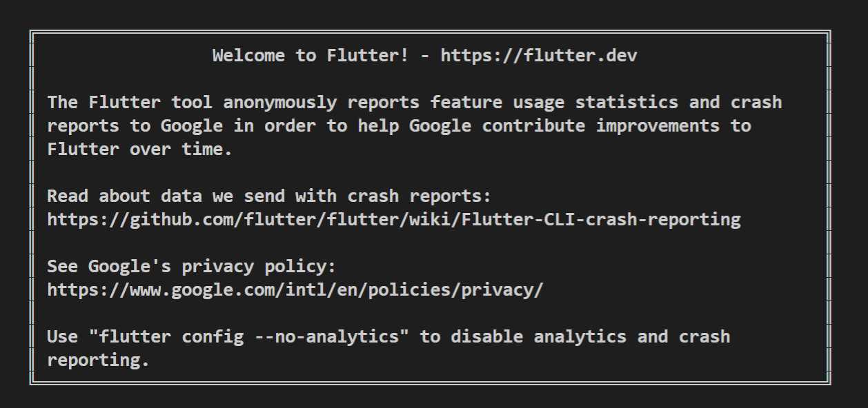
Task: Click the text "Read about data we send"
Action: pyautogui.click(x=166, y=196)
